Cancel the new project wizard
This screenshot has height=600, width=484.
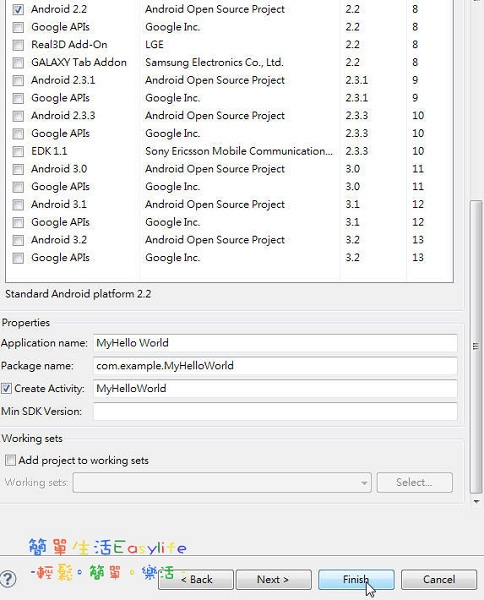439,579
